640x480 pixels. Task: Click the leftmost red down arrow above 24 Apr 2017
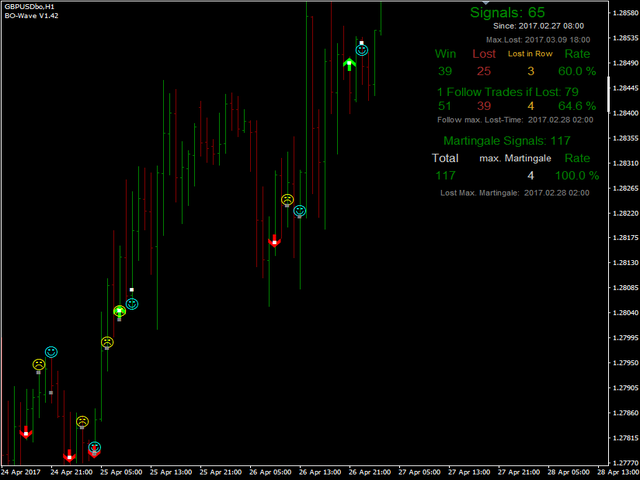[x=26, y=432]
